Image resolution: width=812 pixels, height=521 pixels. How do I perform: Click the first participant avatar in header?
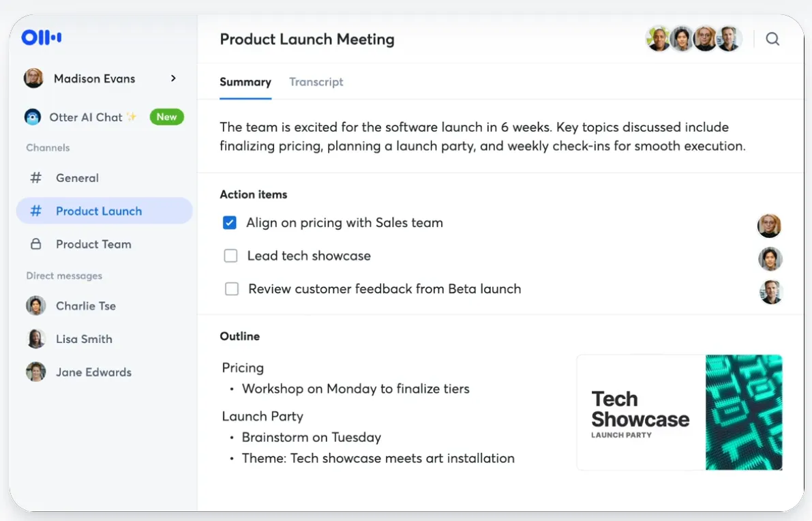coord(658,39)
